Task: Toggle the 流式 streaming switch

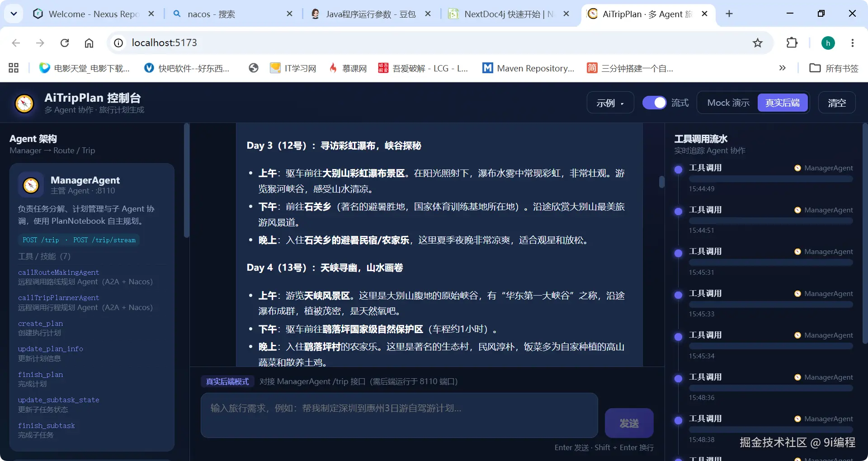Action: (x=654, y=103)
